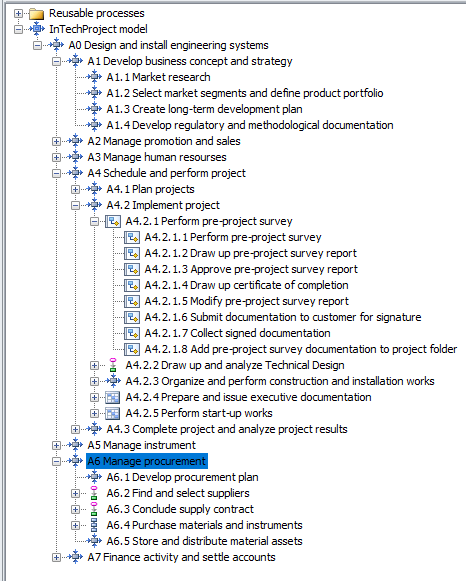The image size is (466, 581).
Task: Click the A4.2.2 Technical Design flowchart icon
Action: tap(113, 365)
